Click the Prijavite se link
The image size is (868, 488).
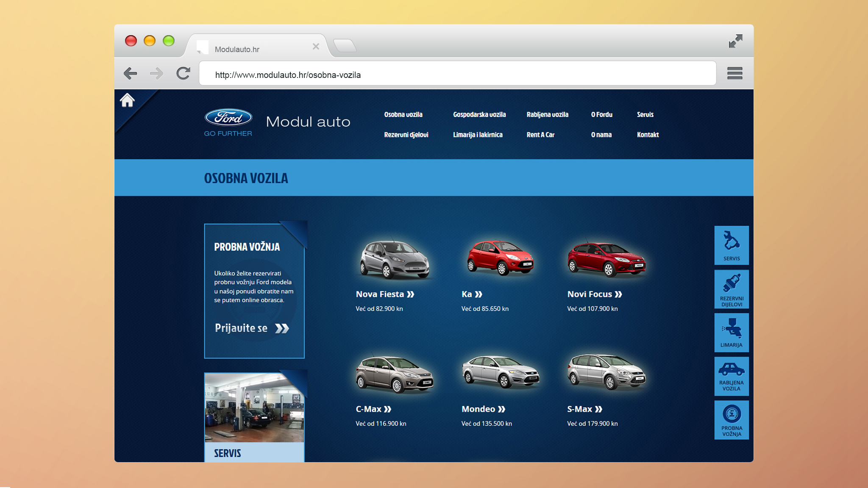(241, 328)
